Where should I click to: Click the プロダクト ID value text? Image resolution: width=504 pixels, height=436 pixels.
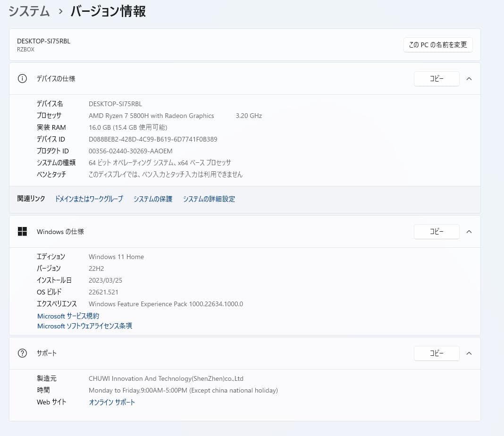pyautogui.click(x=131, y=151)
